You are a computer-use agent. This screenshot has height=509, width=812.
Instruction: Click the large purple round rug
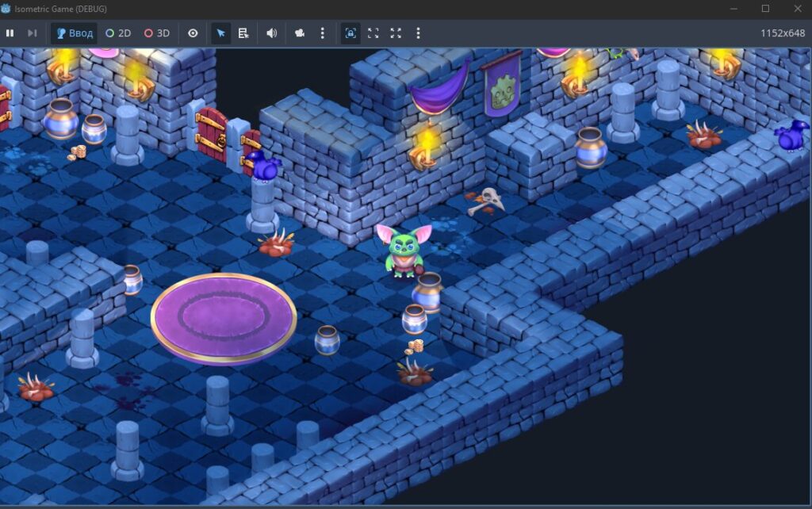click(x=224, y=317)
